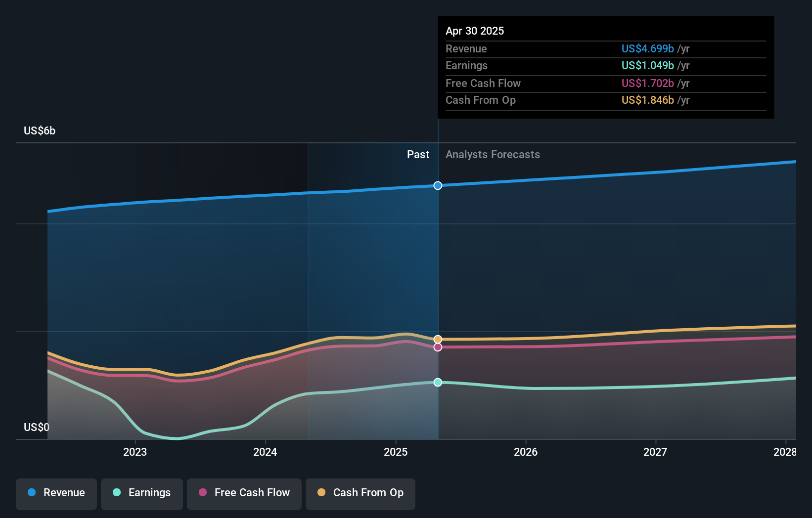Select the Cash From Op data point marker

pyautogui.click(x=438, y=339)
